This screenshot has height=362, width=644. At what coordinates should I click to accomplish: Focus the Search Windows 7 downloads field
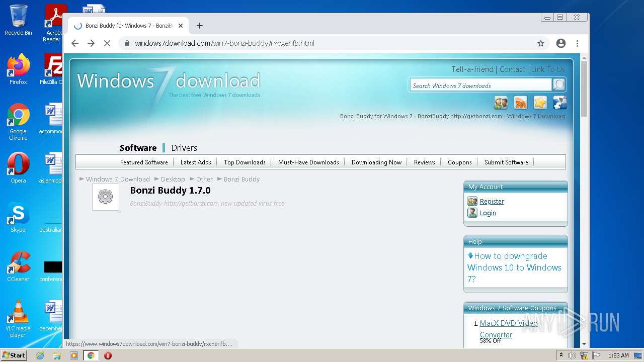point(481,85)
